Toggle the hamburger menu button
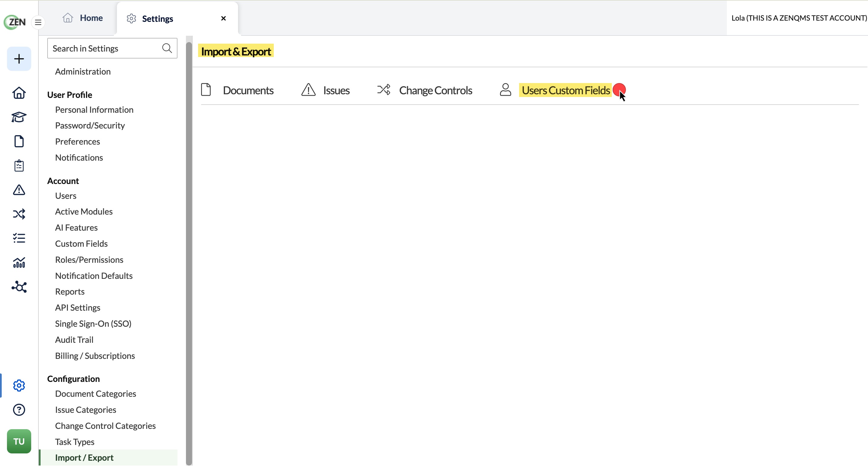The image size is (868, 471). [38, 23]
